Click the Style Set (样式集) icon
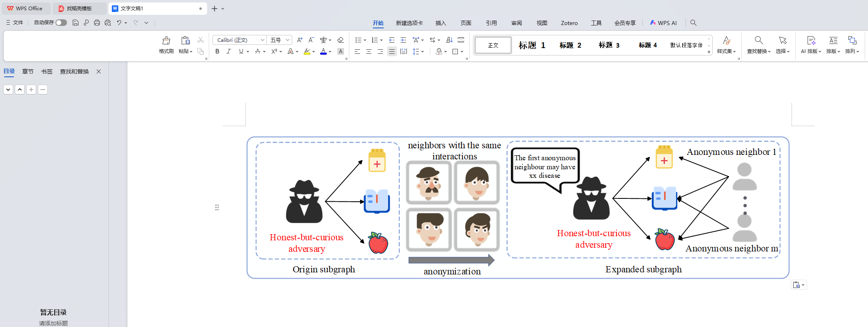Viewport: 868px width, 327px height. click(x=726, y=40)
